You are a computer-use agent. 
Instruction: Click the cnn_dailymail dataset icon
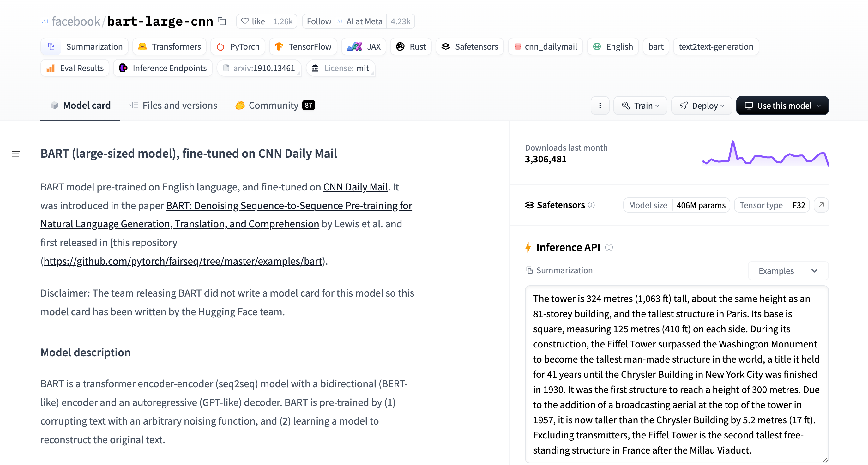point(517,46)
